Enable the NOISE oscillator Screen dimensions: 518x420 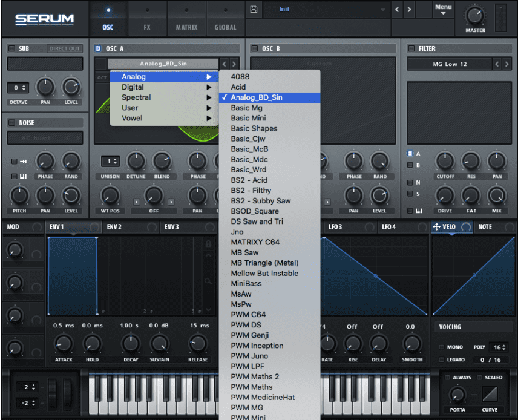12,123
